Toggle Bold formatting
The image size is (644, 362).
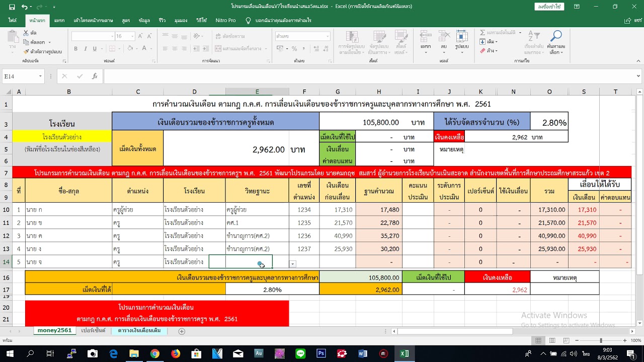click(75, 49)
